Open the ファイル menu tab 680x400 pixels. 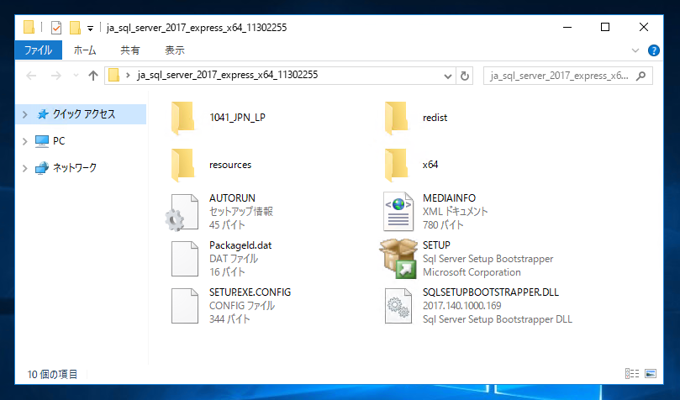coord(38,50)
